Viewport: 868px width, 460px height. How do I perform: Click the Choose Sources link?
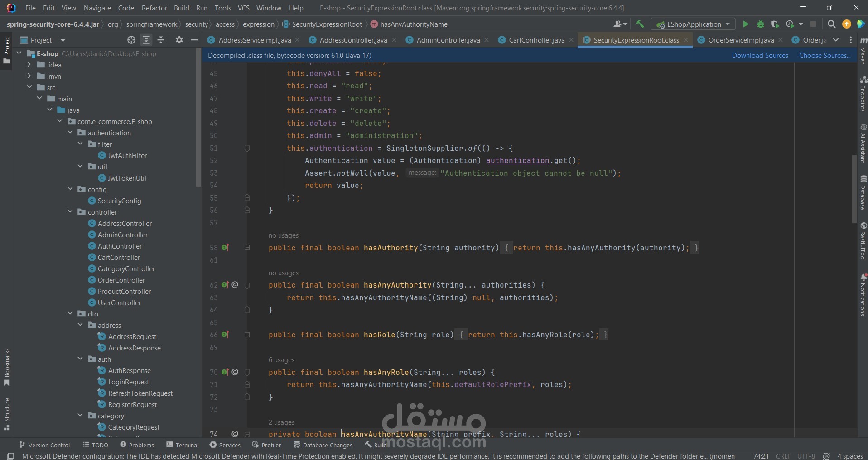[x=825, y=56]
